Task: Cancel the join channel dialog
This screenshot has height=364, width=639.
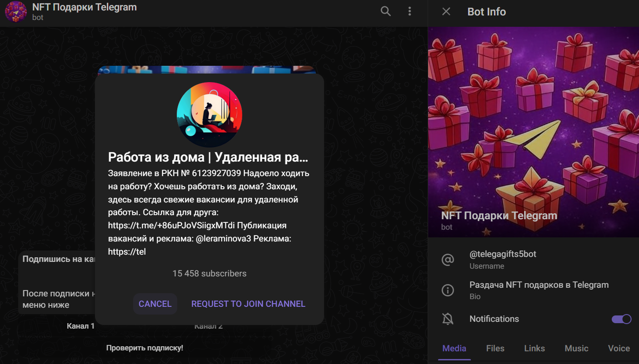Action: tap(155, 304)
